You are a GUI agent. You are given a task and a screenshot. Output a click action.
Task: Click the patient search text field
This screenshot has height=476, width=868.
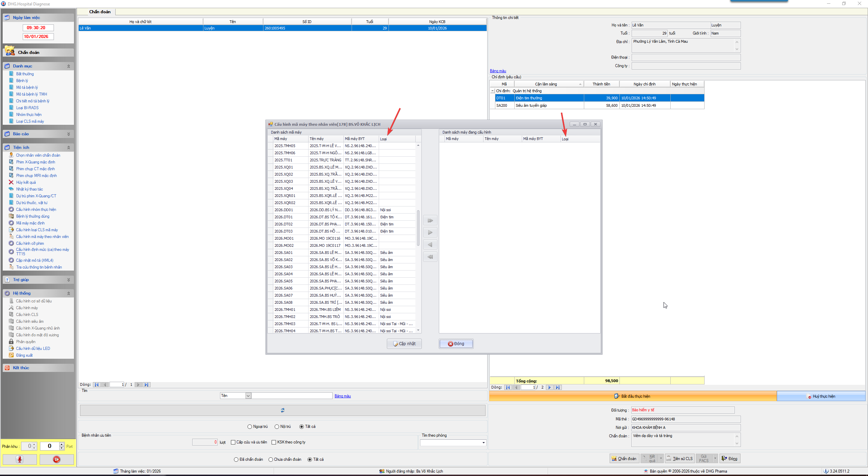pyautogui.click(x=292, y=396)
